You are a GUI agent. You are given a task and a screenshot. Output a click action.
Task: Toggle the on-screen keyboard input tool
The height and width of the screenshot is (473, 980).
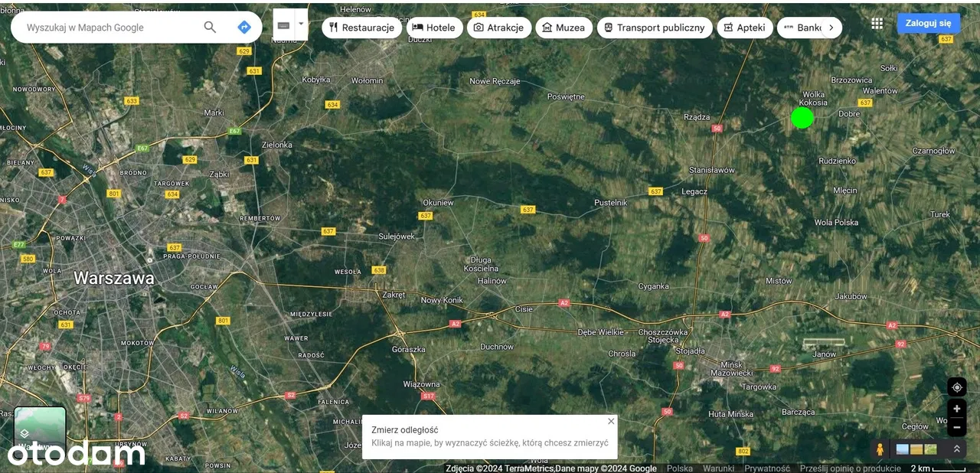(283, 25)
